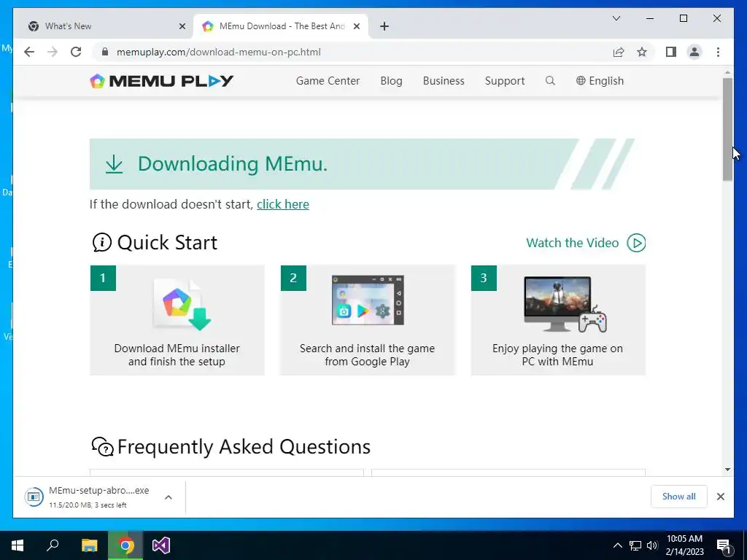
Task: Open a new tab with plus button
Action: [384, 26]
